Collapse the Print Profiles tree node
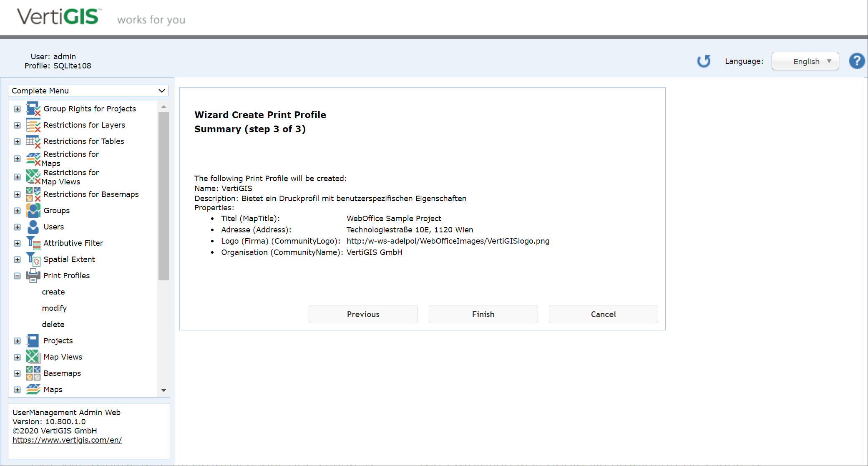The width and height of the screenshot is (868, 466). 17,276
